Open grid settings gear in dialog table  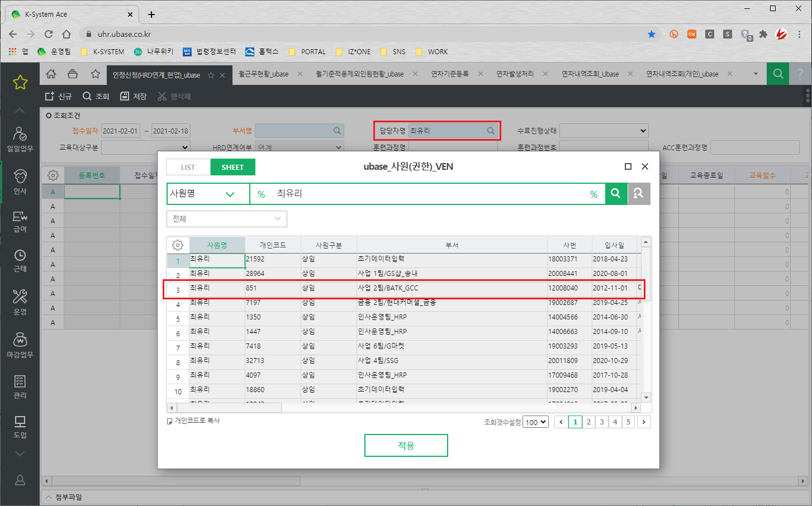pos(178,245)
